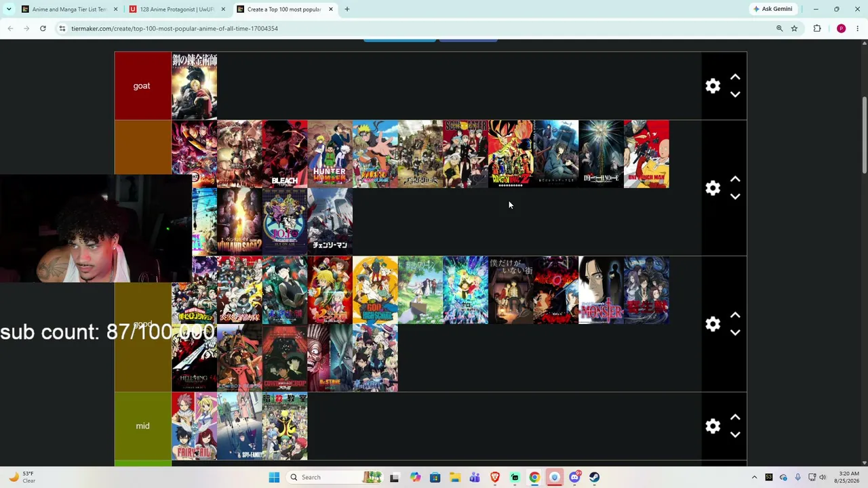Switch to Google Chrome on the taskbar
Screen dimensions: 868x488
pos(534,477)
